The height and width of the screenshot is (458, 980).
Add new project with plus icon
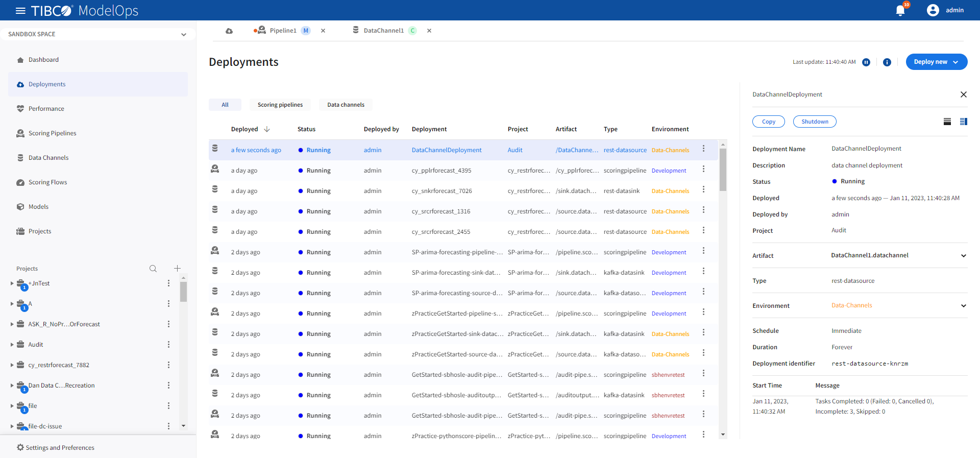[177, 269]
